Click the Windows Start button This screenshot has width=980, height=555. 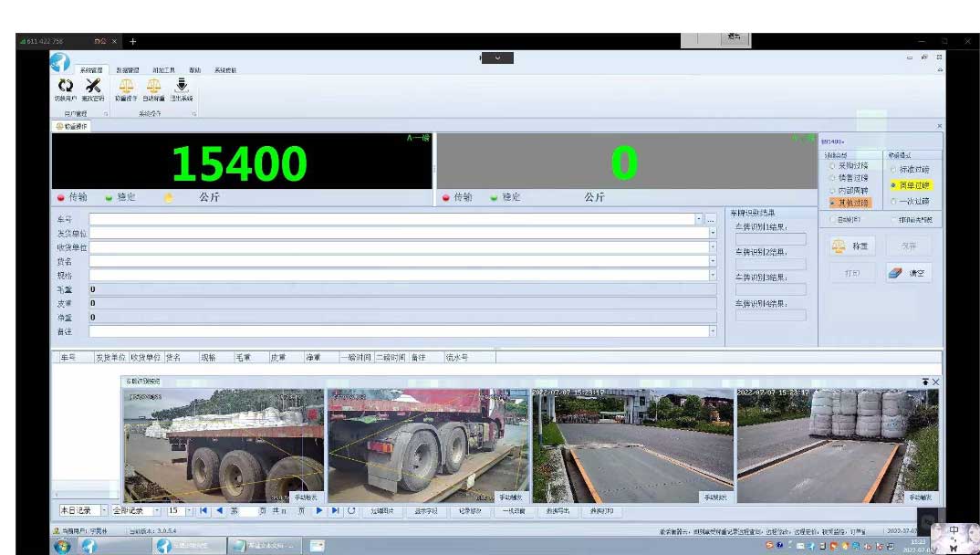click(x=62, y=546)
